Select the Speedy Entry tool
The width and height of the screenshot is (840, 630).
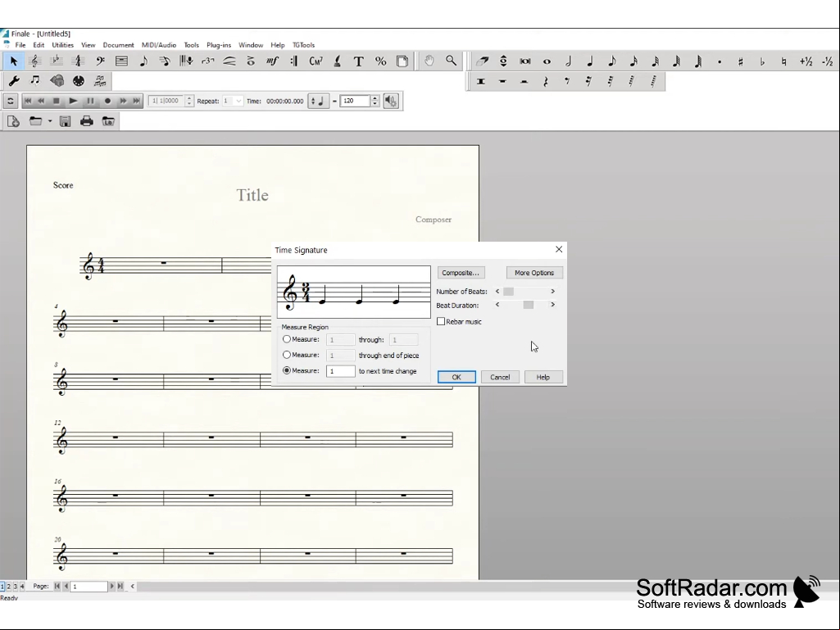click(165, 61)
